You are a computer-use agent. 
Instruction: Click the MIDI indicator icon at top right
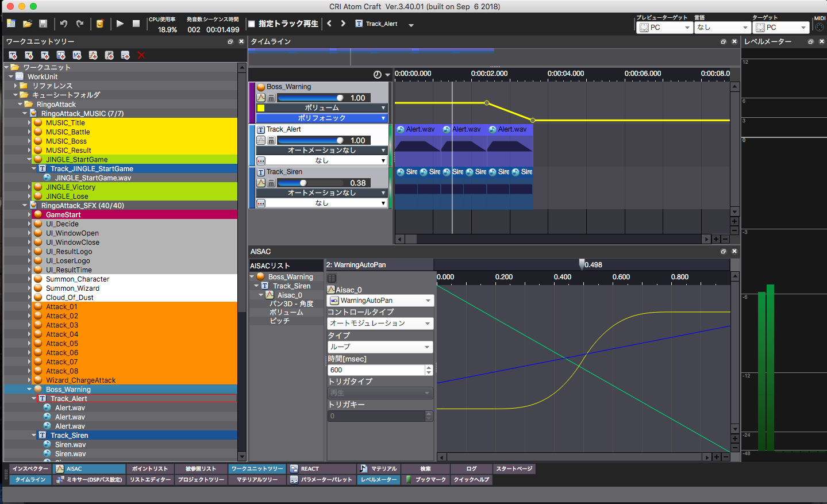point(820,27)
